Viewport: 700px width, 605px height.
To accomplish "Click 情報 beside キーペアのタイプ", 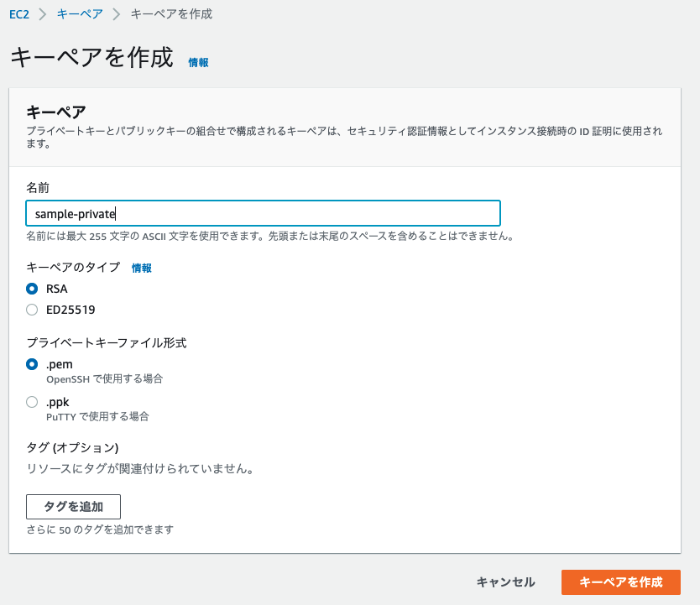I will (x=140, y=269).
